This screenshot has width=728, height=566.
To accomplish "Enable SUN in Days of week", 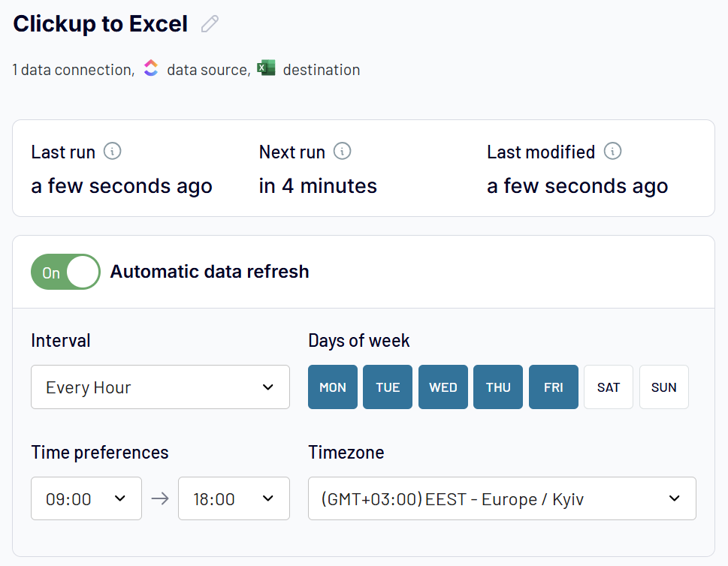I will 664,387.
